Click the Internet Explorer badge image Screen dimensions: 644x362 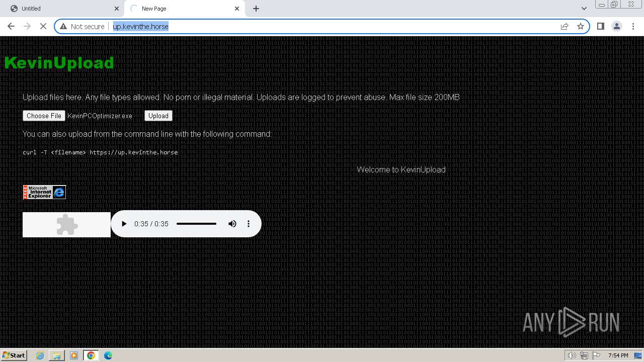tap(44, 192)
